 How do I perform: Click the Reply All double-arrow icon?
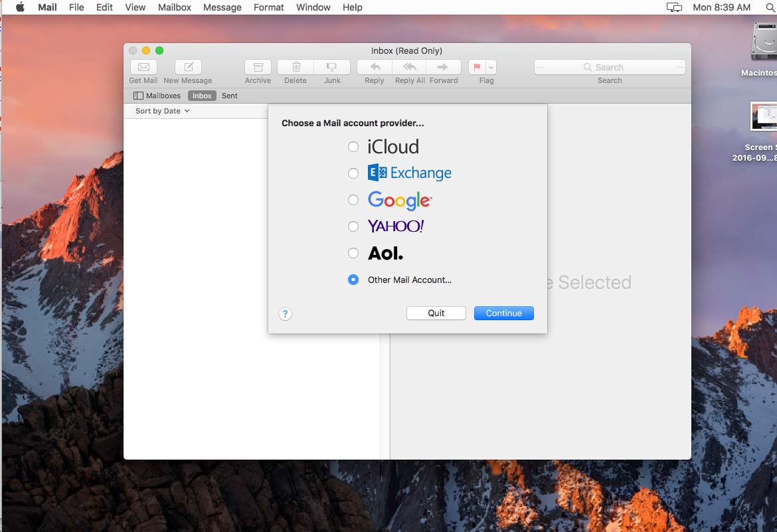pyautogui.click(x=410, y=67)
